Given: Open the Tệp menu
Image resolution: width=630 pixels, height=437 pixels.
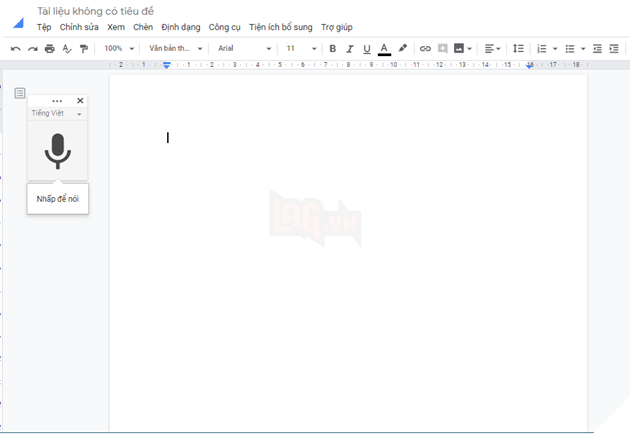Looking at the screenshot, I should coord(44,27).
